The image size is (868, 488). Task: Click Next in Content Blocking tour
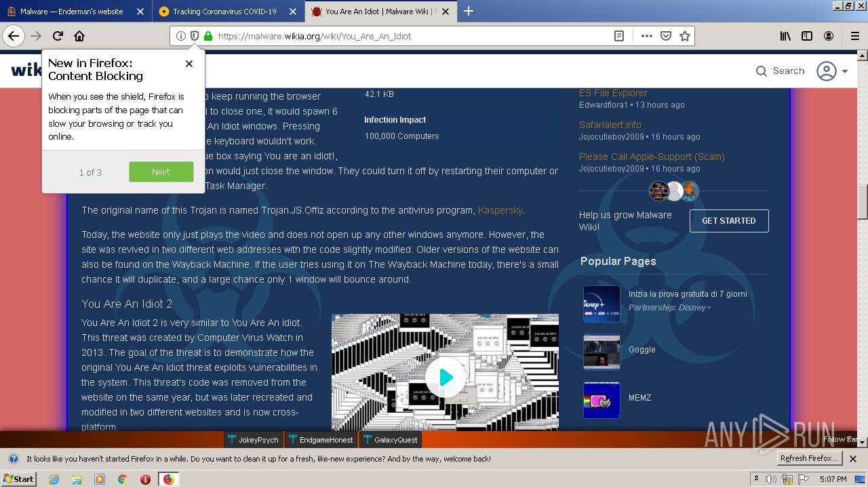[161, 172]
